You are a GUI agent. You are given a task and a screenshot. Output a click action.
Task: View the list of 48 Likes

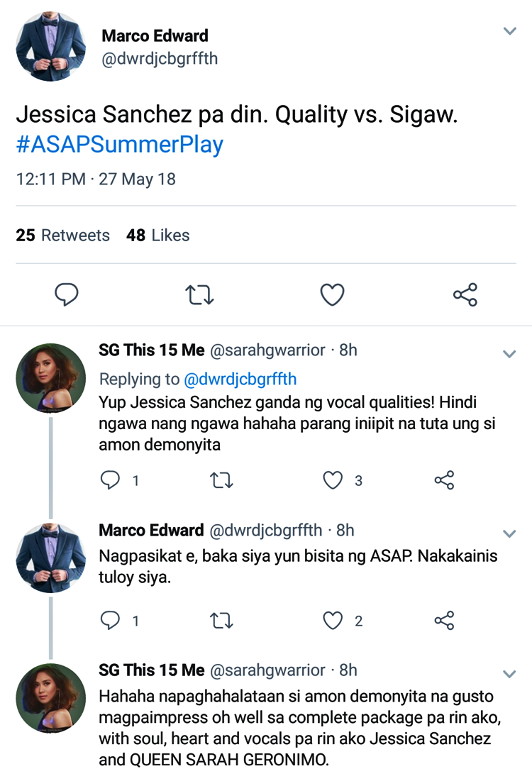[x=158, y=235]
